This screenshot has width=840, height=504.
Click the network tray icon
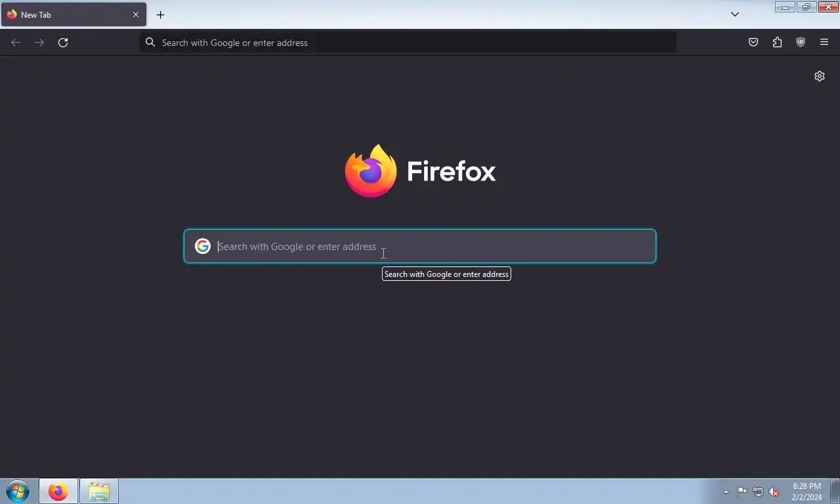[x=758, y=492]
